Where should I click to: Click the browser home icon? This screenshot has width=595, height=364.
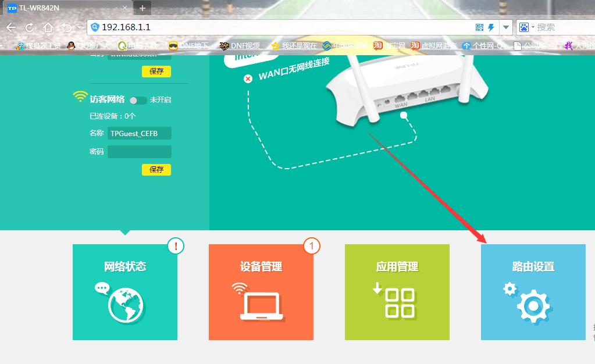click(x=49, y=26)
